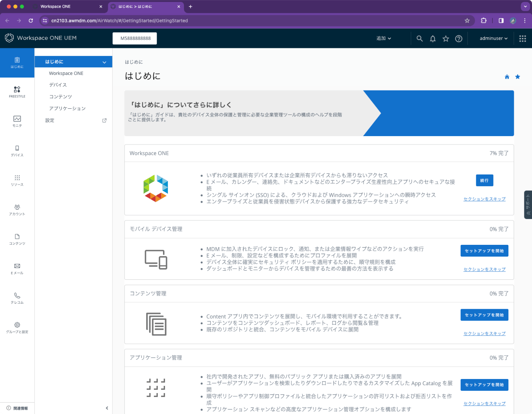The width and height of the screenshot is (532, 414).
Task: Open the はじめに sidebar icon
Action: point(17,63)
